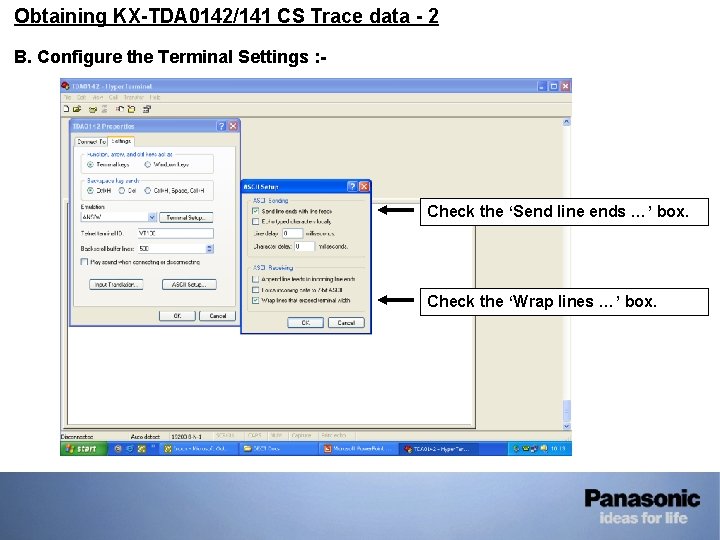Close the ASCII Setup dialog
Screen dimensions: 720x540
pos(364,186)
